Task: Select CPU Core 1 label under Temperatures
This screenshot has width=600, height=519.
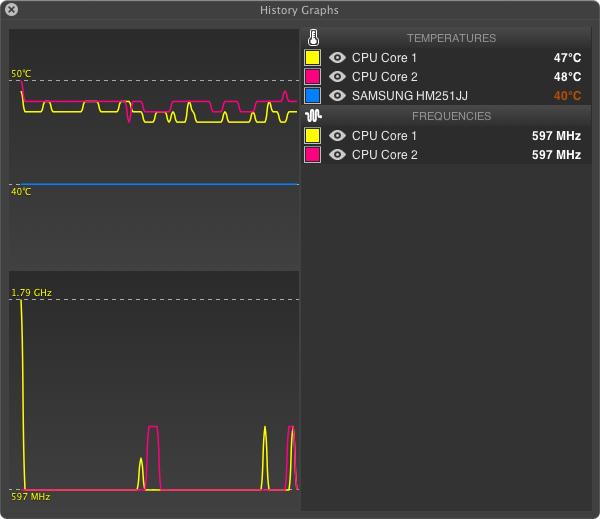Action: click(x=385, y=58)
